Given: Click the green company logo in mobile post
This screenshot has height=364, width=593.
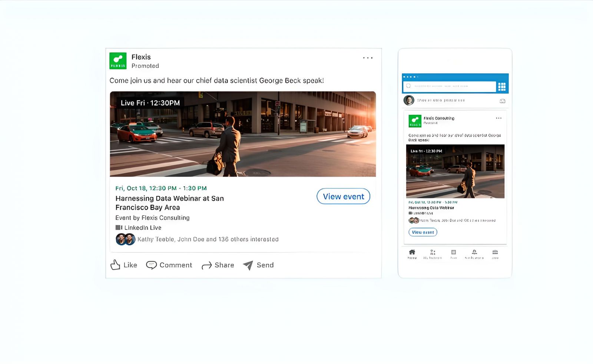Looking at the screenshot, I should [415, 121].
